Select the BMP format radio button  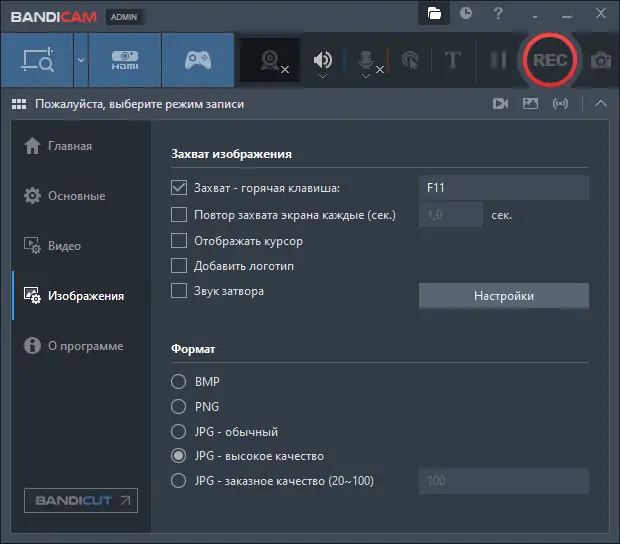[x=178, y=382]
